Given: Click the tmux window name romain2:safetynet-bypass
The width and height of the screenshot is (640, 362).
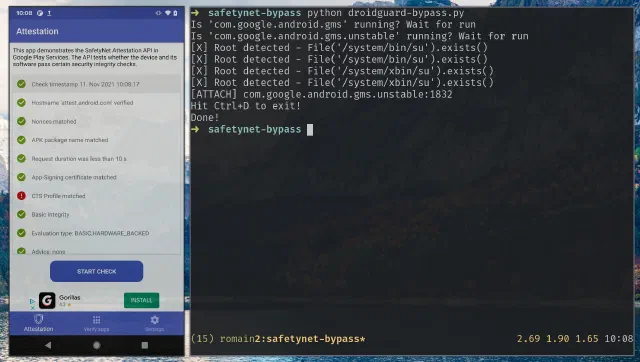Looking at the screenshot, I should 293,339.
